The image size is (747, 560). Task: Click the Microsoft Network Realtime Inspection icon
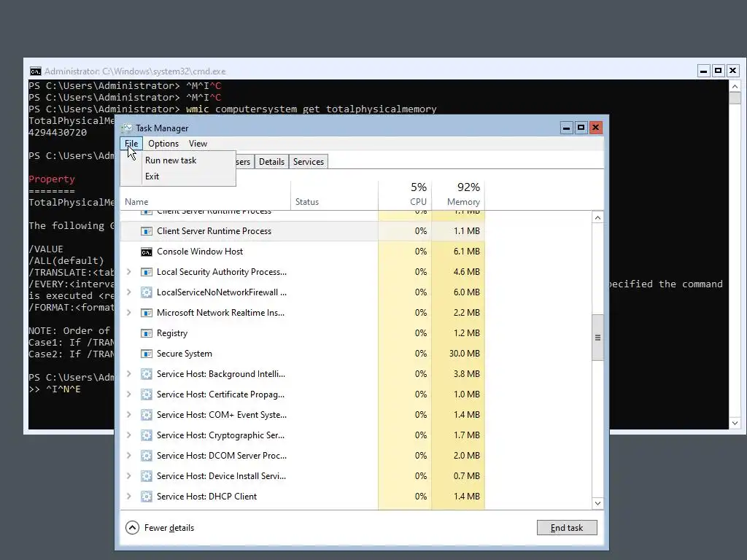(146, 313)
